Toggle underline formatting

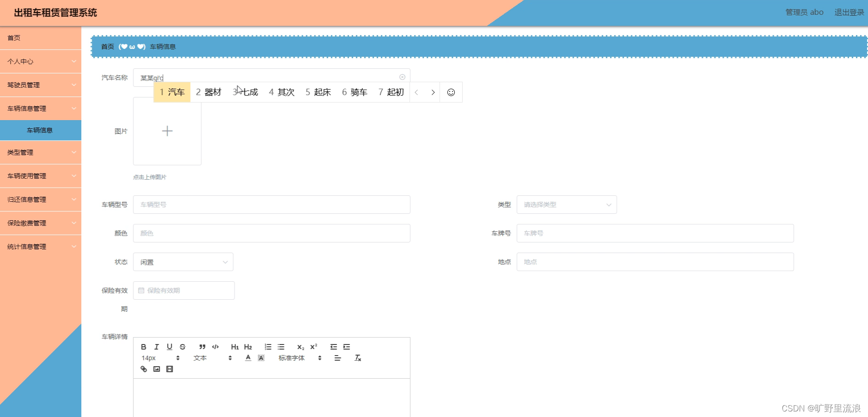coord(169,347)
